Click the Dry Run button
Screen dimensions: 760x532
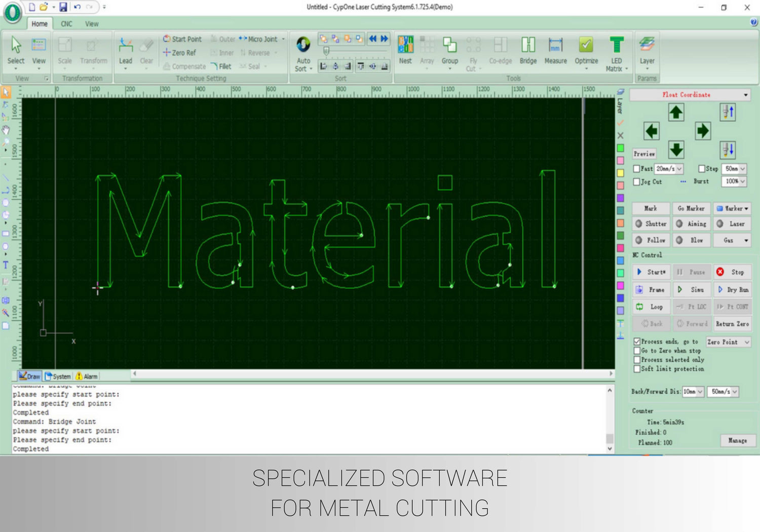point(733,290)
